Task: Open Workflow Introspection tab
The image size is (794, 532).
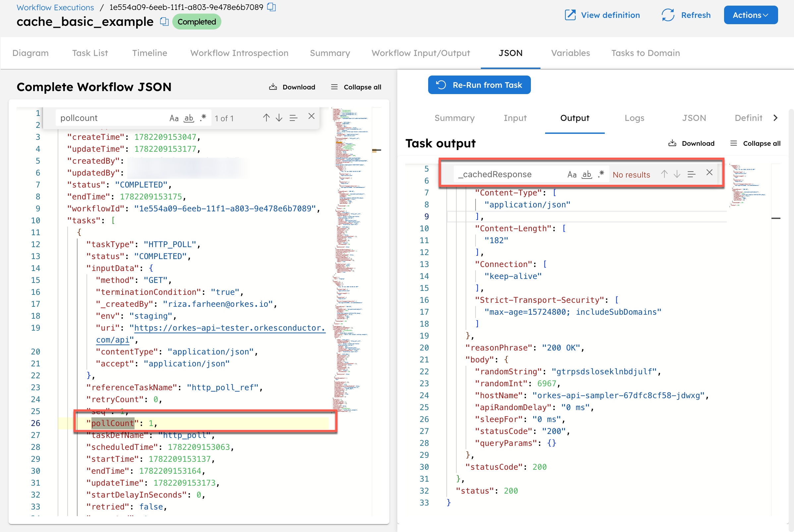Action: (x=239, y=53)
